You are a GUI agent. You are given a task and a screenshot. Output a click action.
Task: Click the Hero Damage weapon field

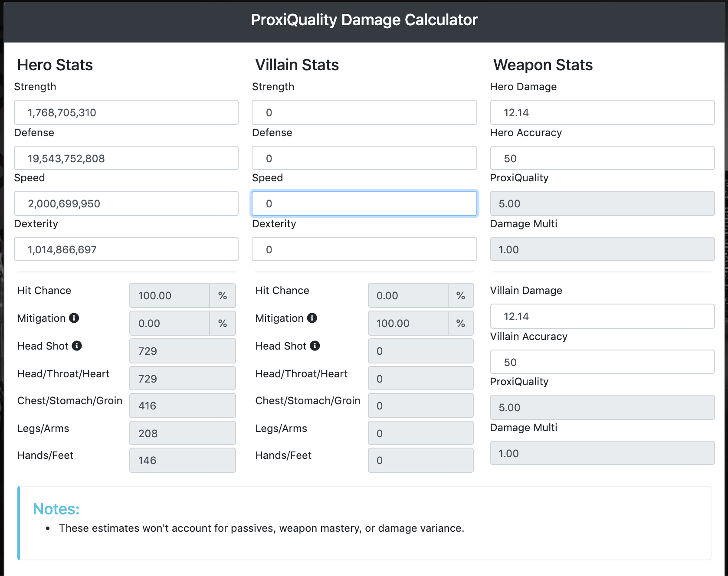click(x=602, y=113)
